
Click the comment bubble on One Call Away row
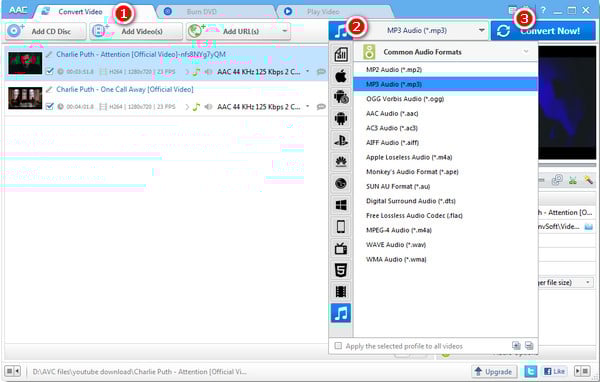pos(321,107)
